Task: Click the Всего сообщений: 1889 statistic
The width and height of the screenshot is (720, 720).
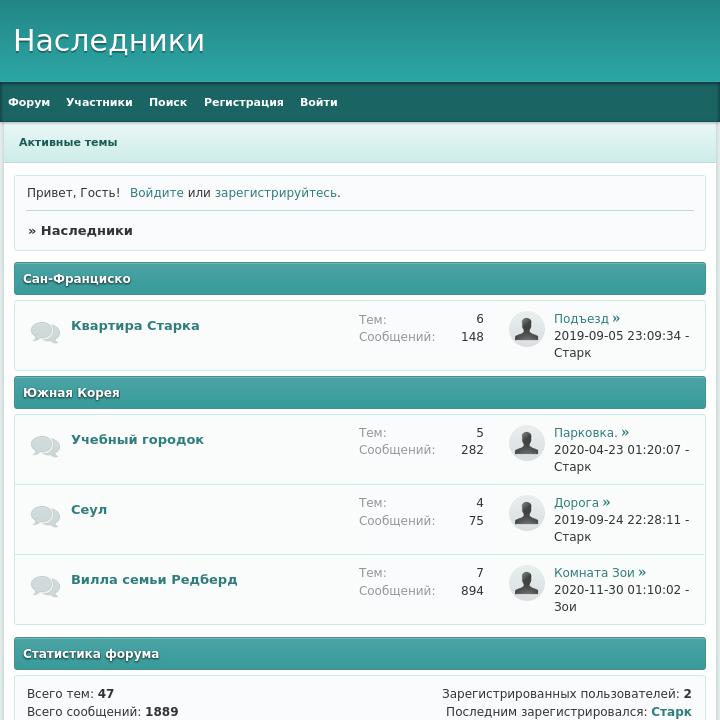Action: click(102, 711)
